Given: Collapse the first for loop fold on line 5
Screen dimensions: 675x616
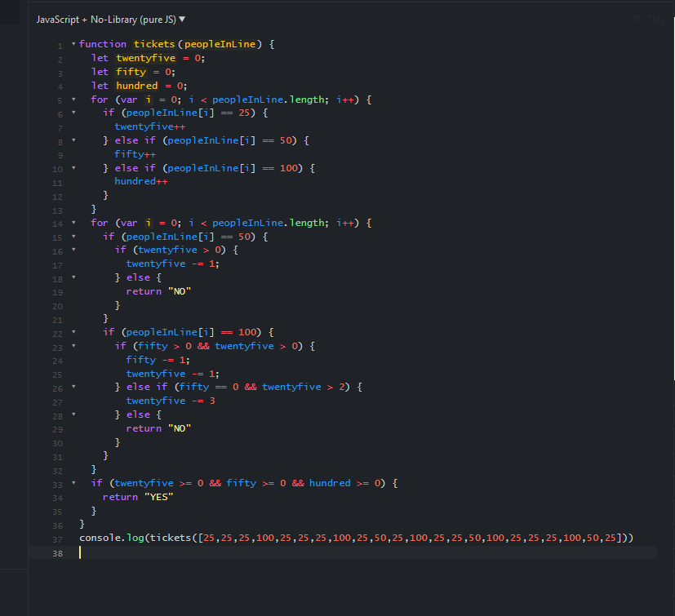Looking at the screenshot, I should [73, 100].
